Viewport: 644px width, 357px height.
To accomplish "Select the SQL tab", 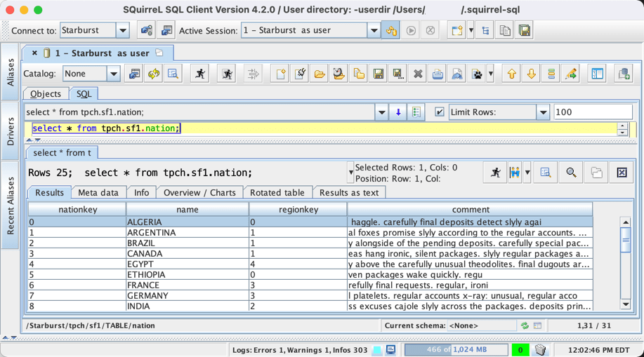I will pyautogui.click(x=84, y=94).
